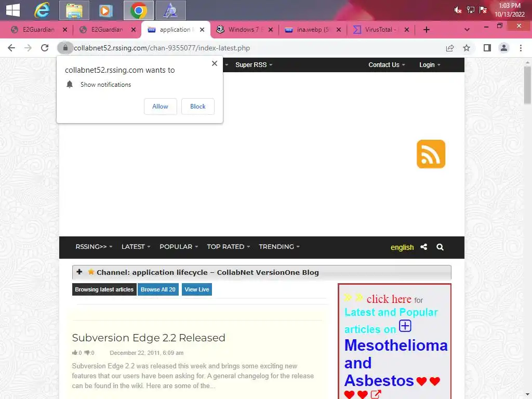Screen dimensions: 532x399
Task: Share this page icon
Action: [x=450, y=48]
